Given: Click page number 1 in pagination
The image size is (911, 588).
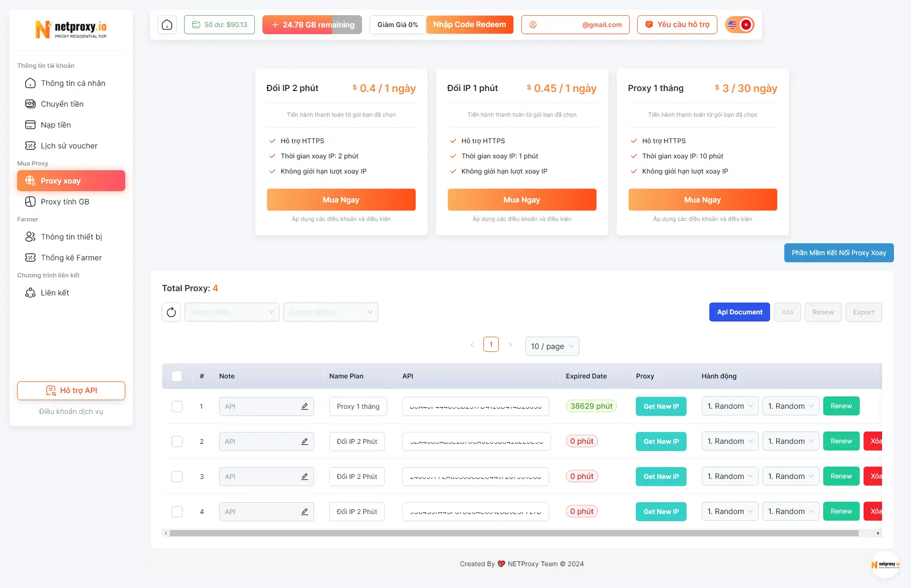Looking at the screenshot, I should click(491, 344).
